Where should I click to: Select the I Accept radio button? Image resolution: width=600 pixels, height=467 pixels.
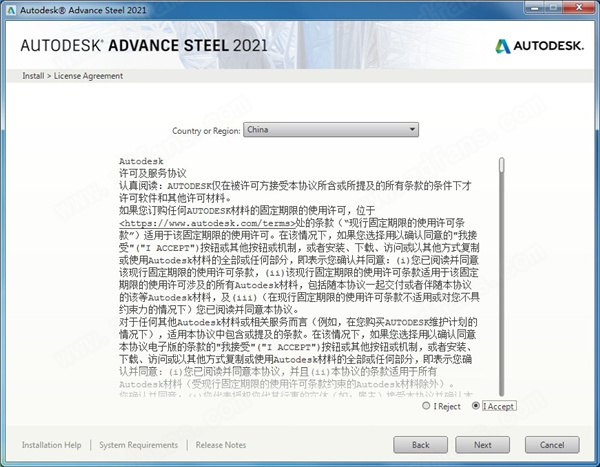(476, 406)
